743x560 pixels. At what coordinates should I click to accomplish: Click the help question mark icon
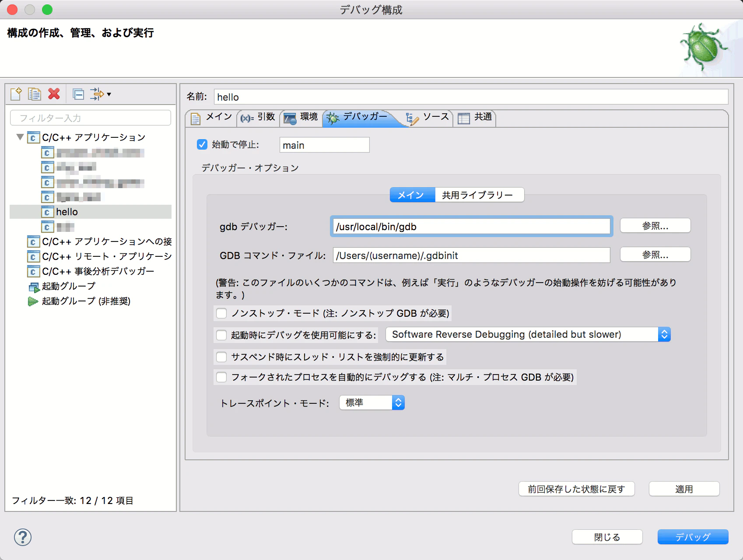(x=23, y=537)
